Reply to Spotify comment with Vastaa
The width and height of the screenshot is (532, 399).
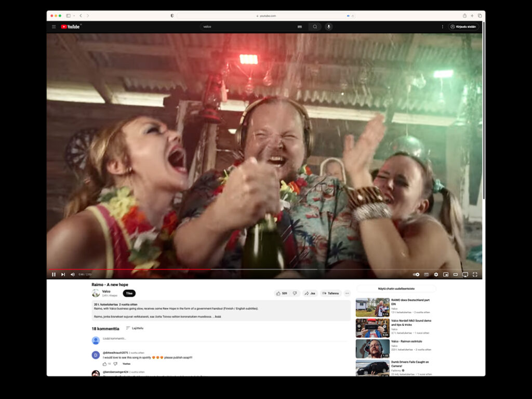tap(127, 364)
